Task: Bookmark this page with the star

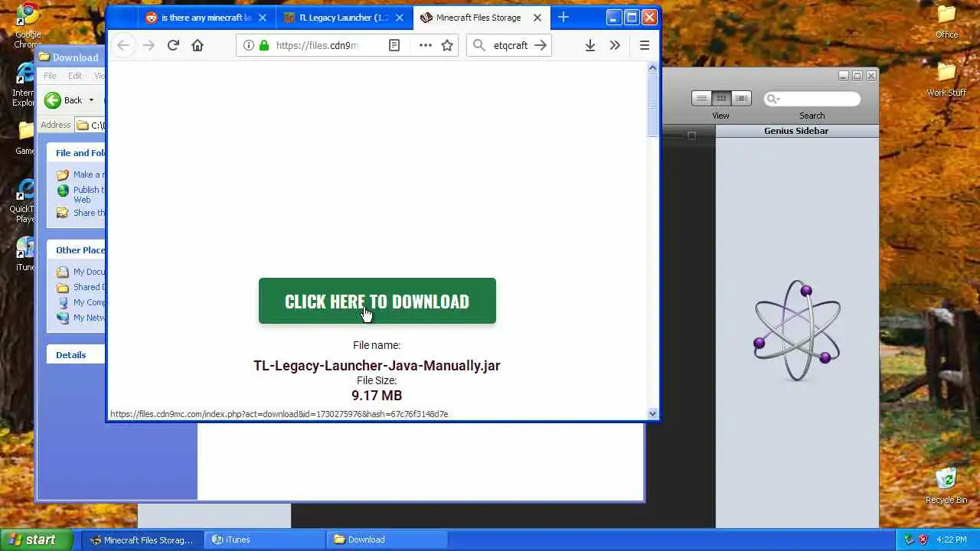Action: [x=447, y=45]
